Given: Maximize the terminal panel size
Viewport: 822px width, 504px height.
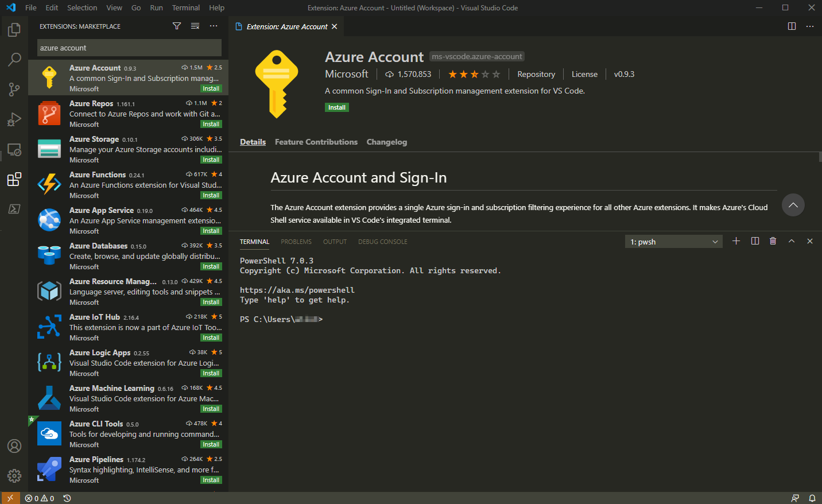Looking at the screenshot, I should pos(792,241).
